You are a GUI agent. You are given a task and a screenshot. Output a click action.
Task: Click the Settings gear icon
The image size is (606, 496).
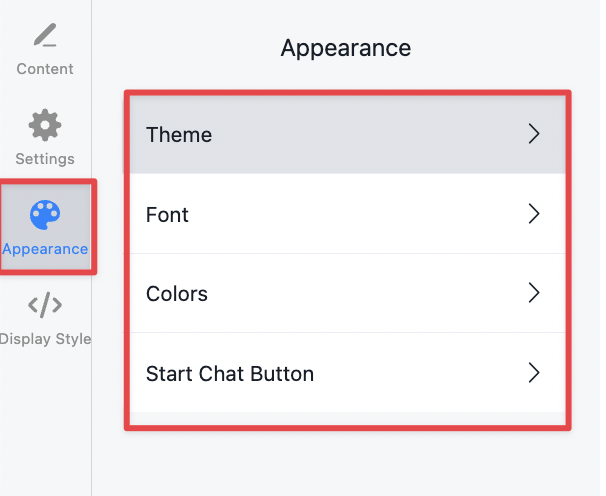pyautogui.click(x=45, y=125)
